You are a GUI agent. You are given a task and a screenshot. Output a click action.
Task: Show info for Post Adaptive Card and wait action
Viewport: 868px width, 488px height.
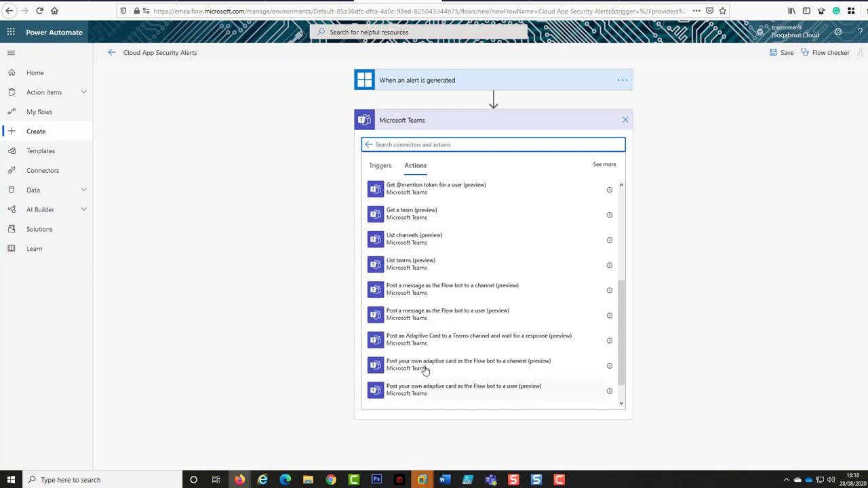pos(609,340)
